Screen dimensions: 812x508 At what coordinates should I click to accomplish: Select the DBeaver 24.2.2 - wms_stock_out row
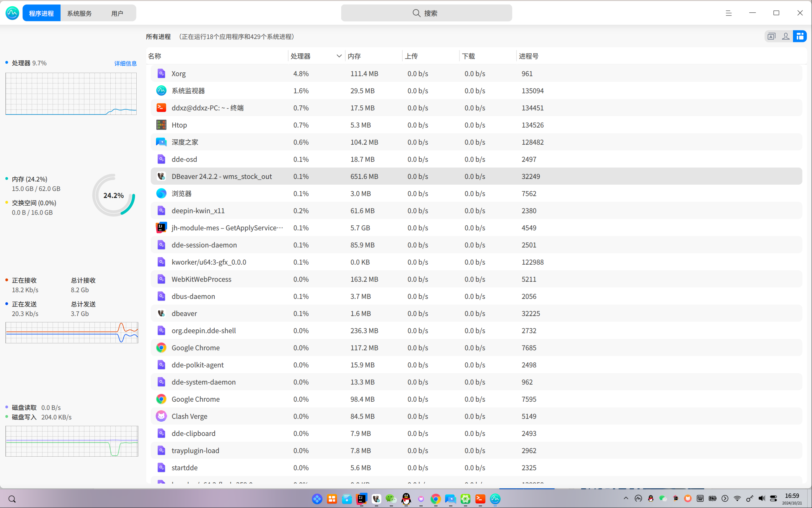pyautogui.click(x=476, y=176)
